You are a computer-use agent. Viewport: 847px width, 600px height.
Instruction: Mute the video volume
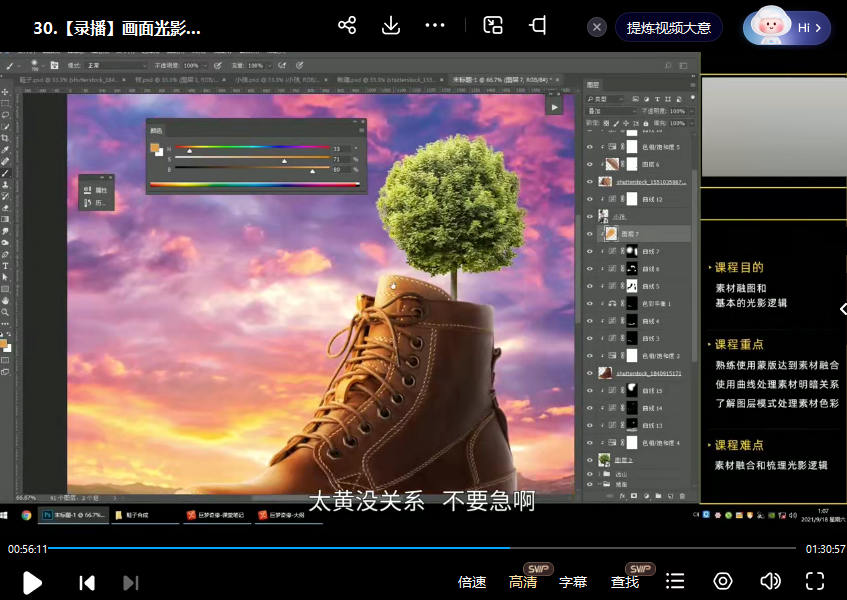770,582
